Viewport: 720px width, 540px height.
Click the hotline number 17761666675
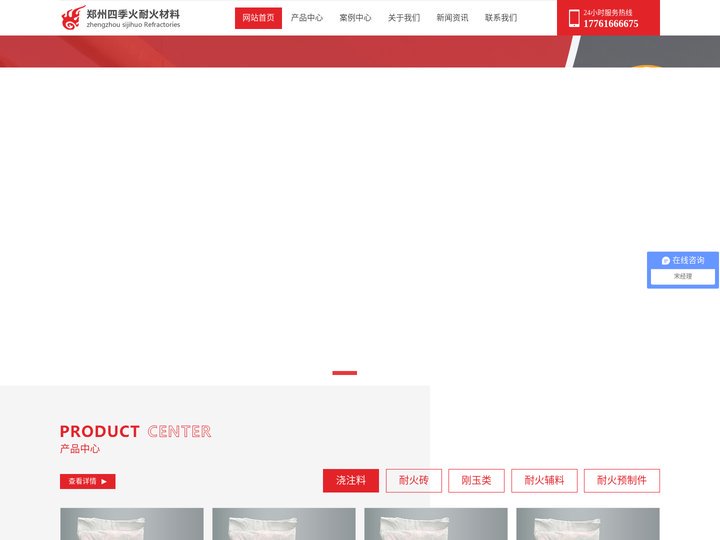click(x=611, y=24)
